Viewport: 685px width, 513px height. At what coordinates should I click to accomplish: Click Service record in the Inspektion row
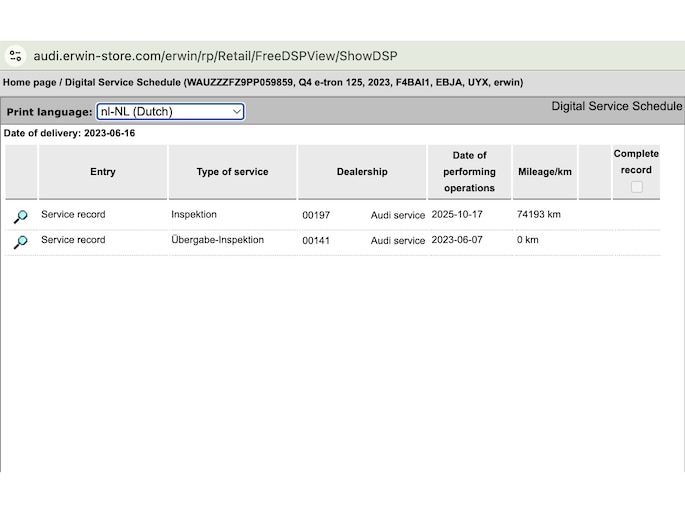coord(73,215)
